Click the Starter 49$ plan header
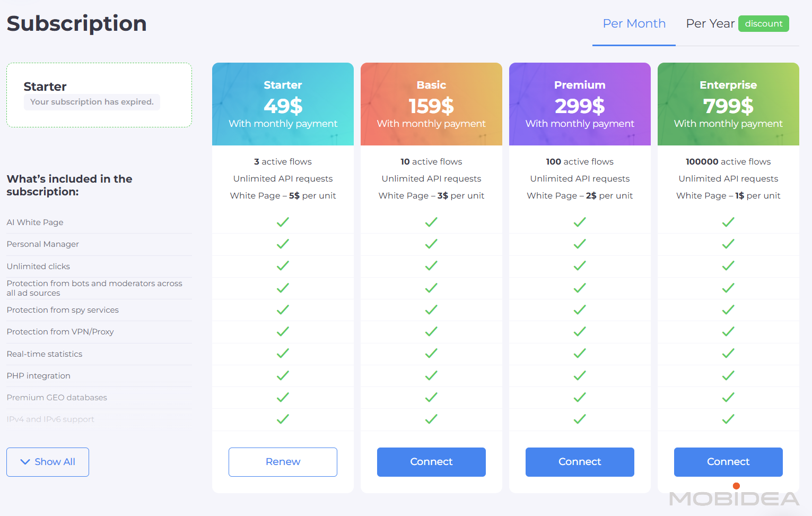812x516 pixels. pos(283,104)
